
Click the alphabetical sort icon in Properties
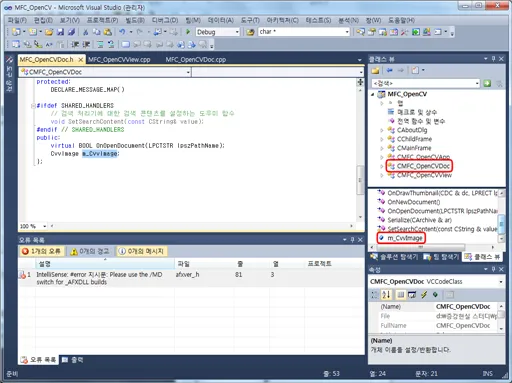[386, 295]
